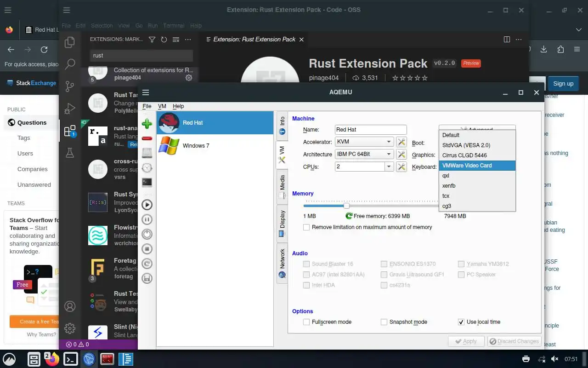Click terminal console icon in AQEMU toolbar

147,182
